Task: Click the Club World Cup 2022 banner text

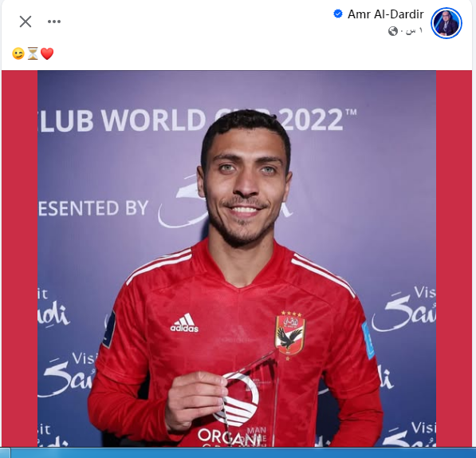Action: pos(197,120)
